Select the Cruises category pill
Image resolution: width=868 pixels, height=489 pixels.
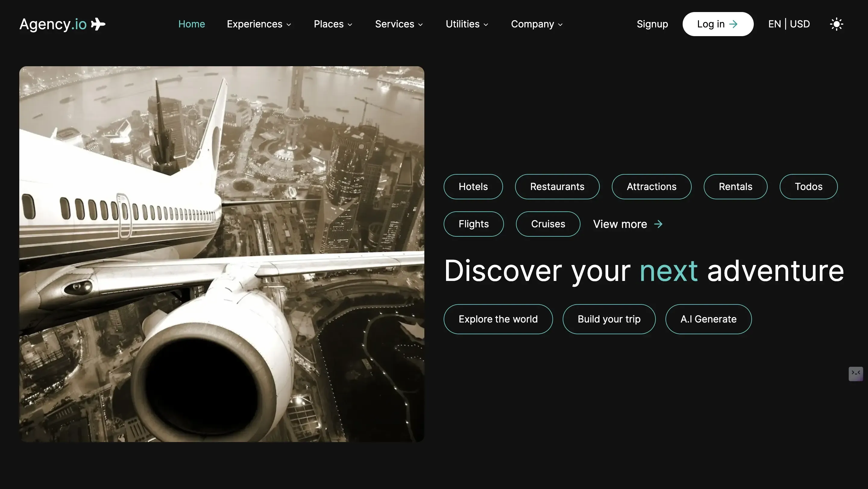pos(548,224)
